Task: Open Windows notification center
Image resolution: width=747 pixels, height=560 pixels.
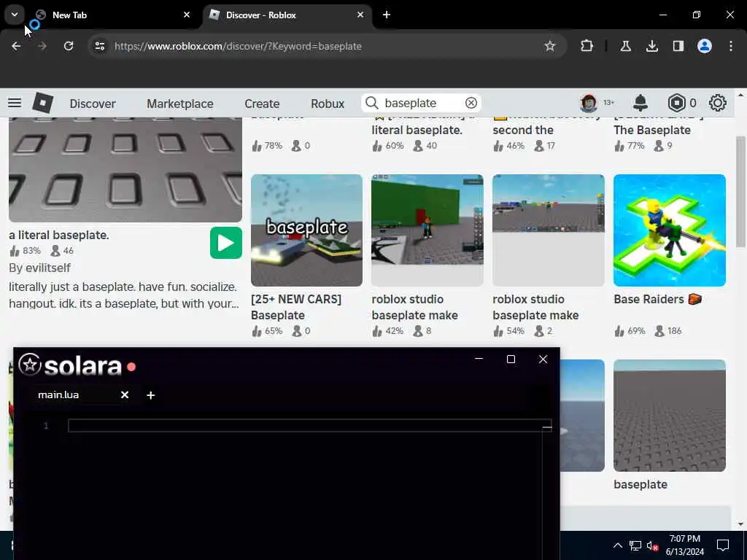Action: pyautogui.click(x=723, y=545)
